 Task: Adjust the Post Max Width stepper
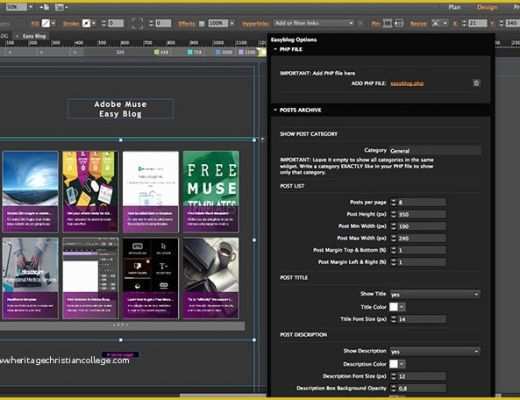394,238
